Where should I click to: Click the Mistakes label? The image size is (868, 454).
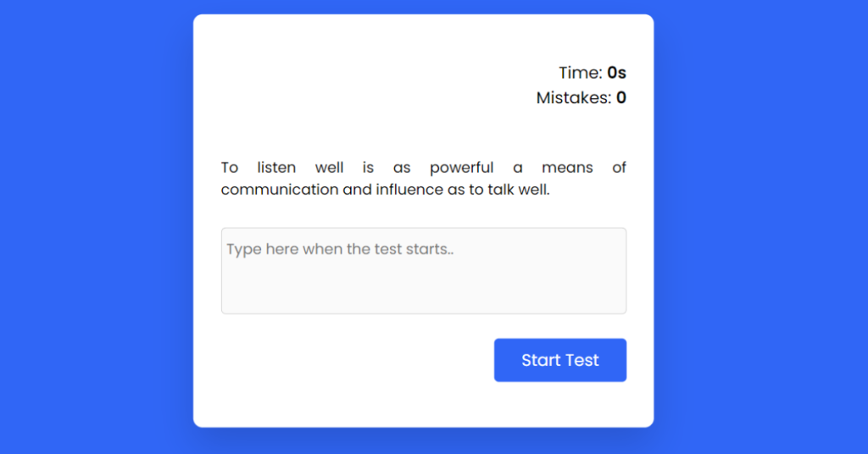pyautogui.click(x=573, y=97)
